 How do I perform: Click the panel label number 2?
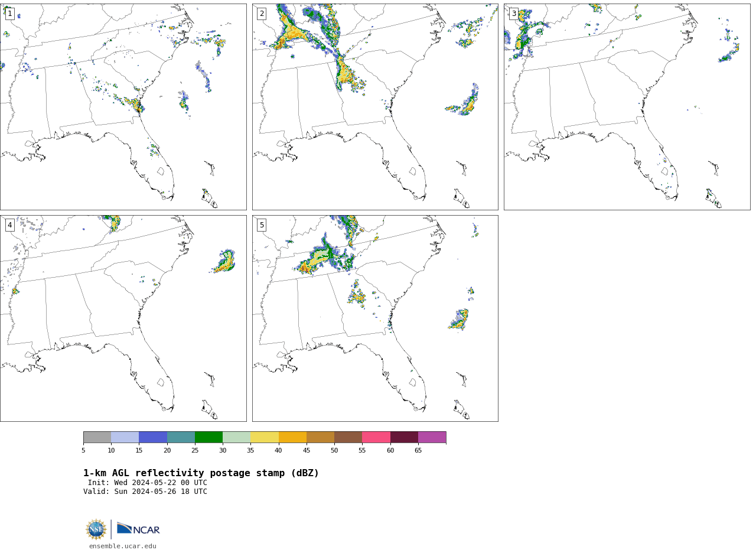(262, 14)
